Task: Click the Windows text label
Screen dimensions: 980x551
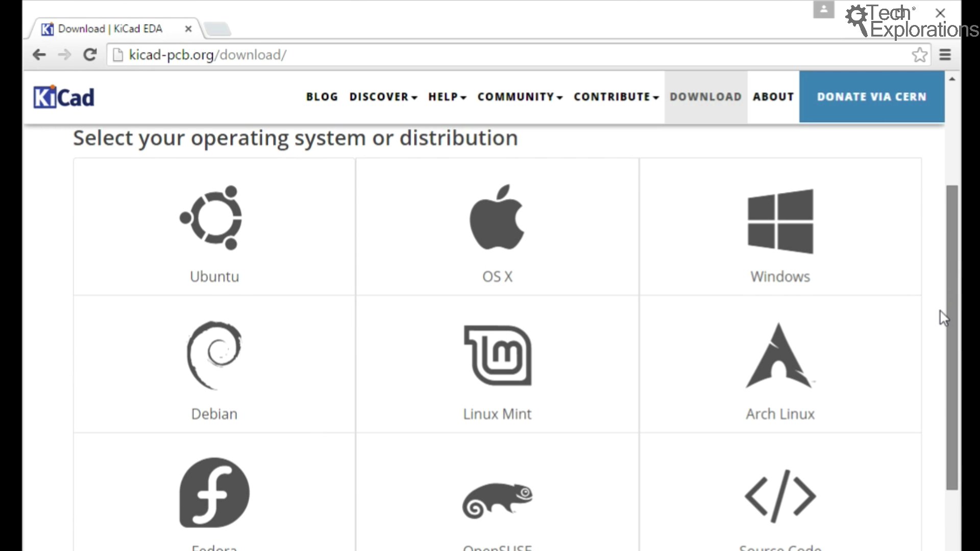Action: tap(780, 277)
